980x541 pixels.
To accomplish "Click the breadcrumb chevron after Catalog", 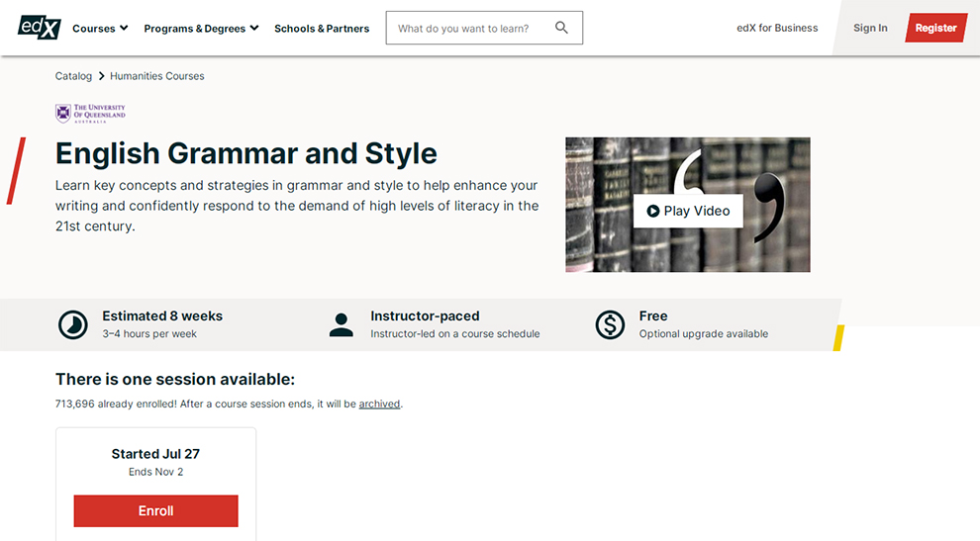I will tap(101, 76).
